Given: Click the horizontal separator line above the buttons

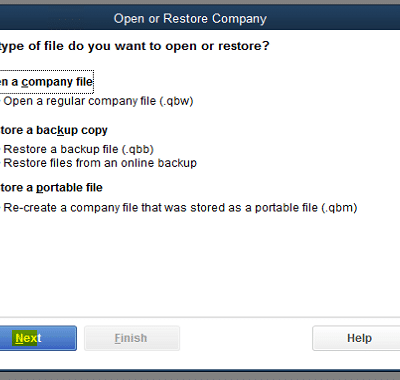Looking at the screenshot, I should [200, 317].
